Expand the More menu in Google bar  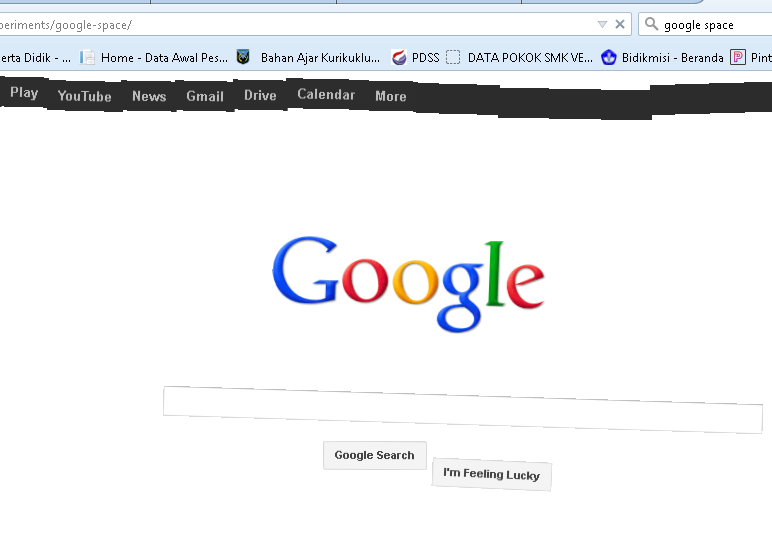coord(391,96)
